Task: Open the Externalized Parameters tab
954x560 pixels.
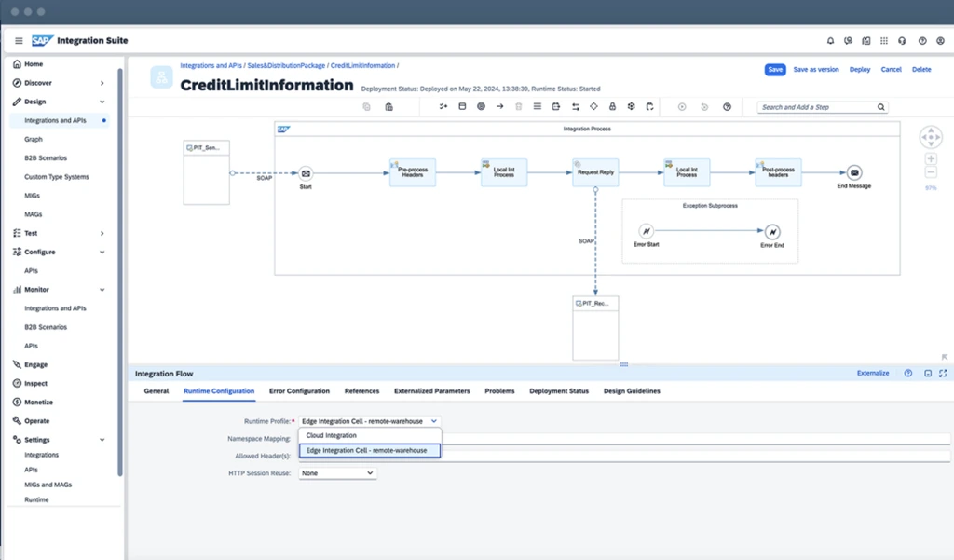Action: (432, 390)
